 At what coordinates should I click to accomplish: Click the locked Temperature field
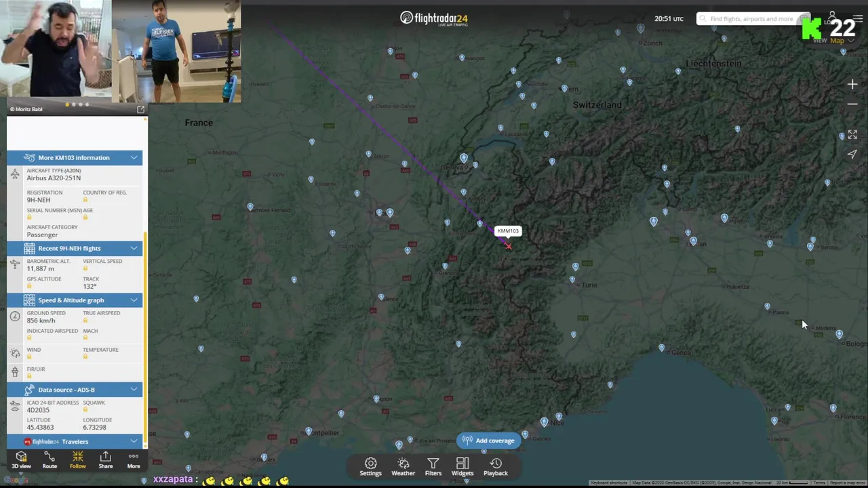pos(100,353)
